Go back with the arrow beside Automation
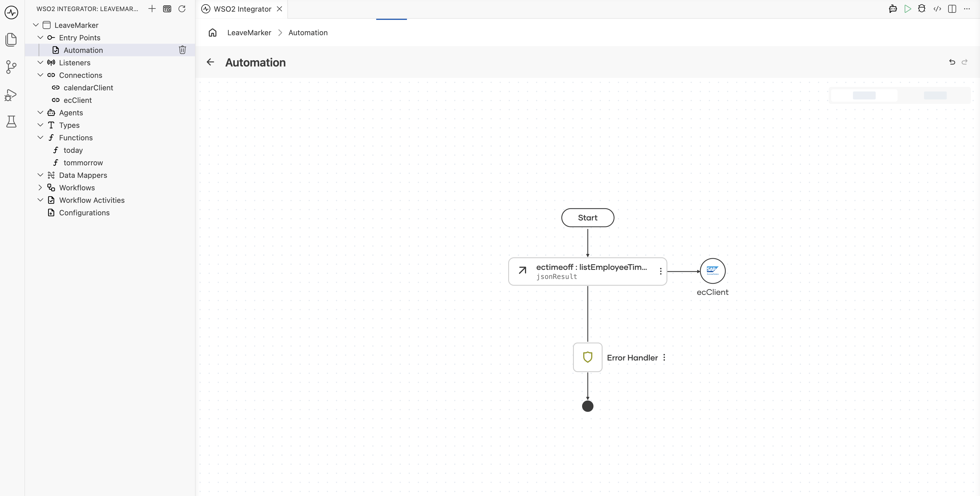 point(210,62)
